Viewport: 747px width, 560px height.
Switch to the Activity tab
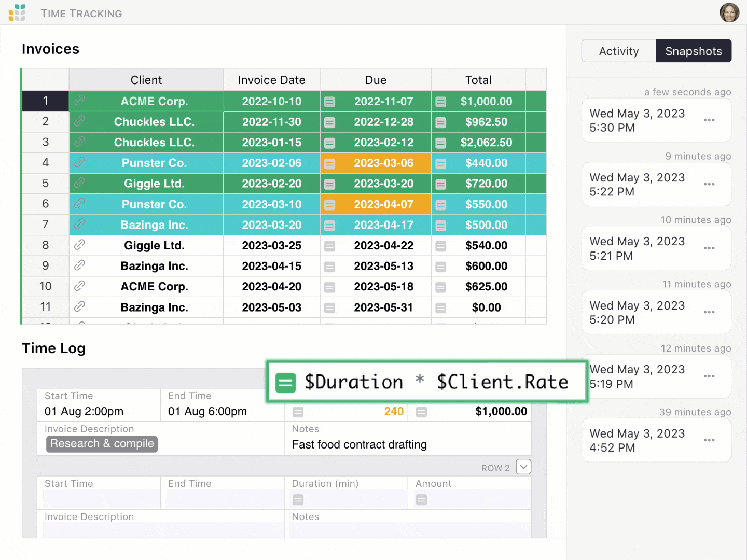tap(618, 51)
